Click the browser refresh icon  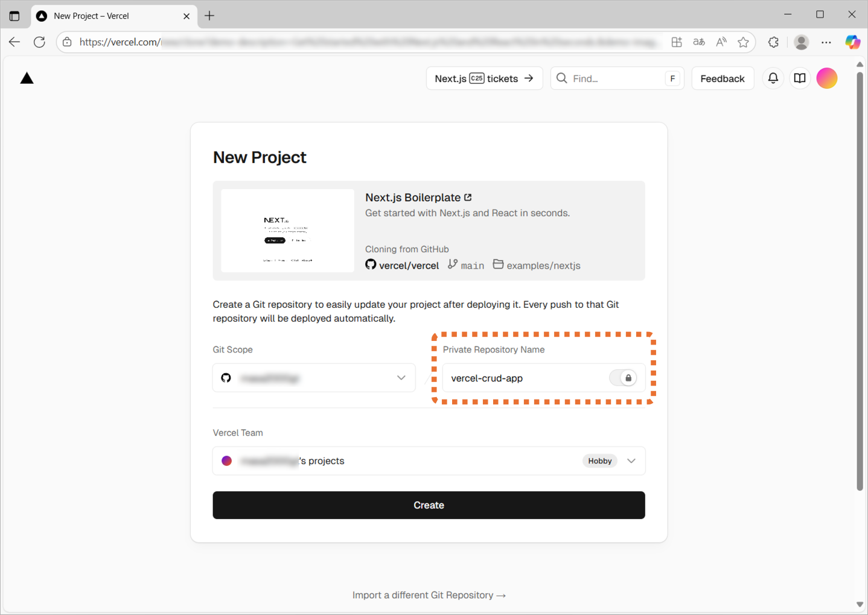40,42
